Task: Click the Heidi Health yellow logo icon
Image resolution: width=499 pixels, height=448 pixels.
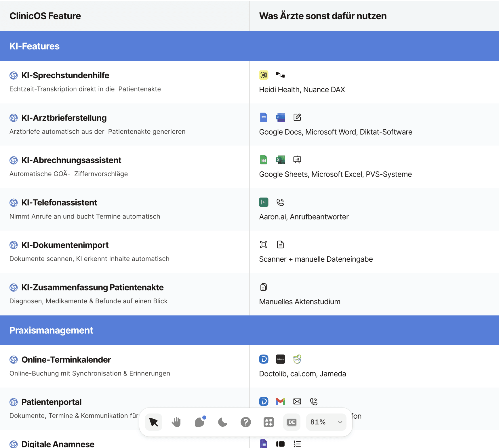Action: (264, 75)
